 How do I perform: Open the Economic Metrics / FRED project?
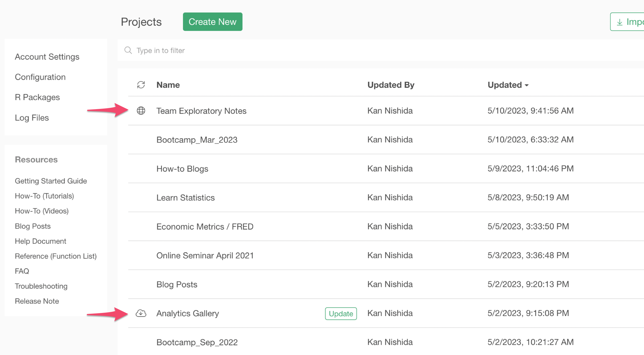[205, 226]
